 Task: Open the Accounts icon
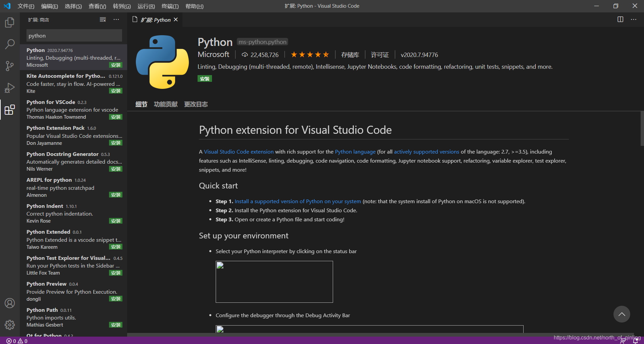click(10, 303)
